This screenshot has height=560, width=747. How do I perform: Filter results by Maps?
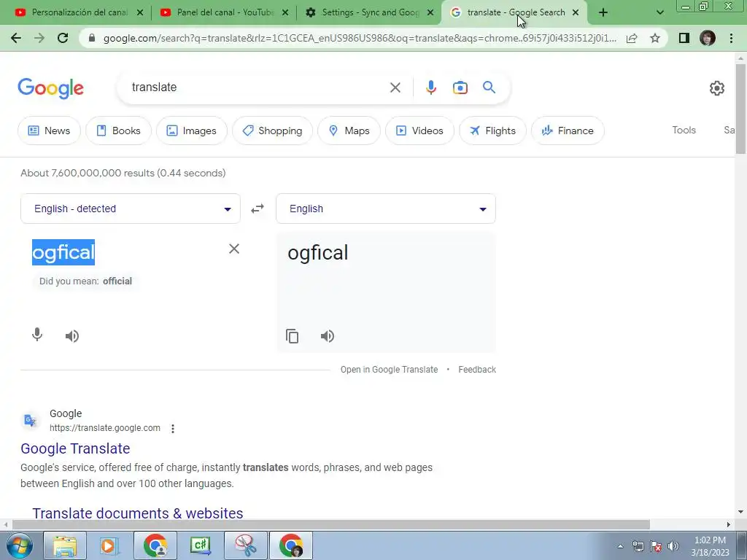tap(349, 131)
